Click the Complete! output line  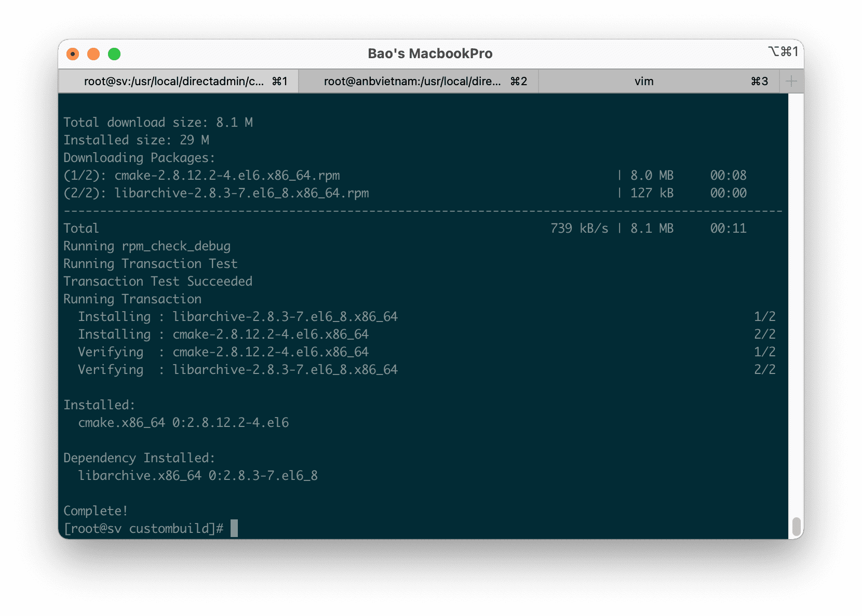pyautogui.click(x=95, y=511)
